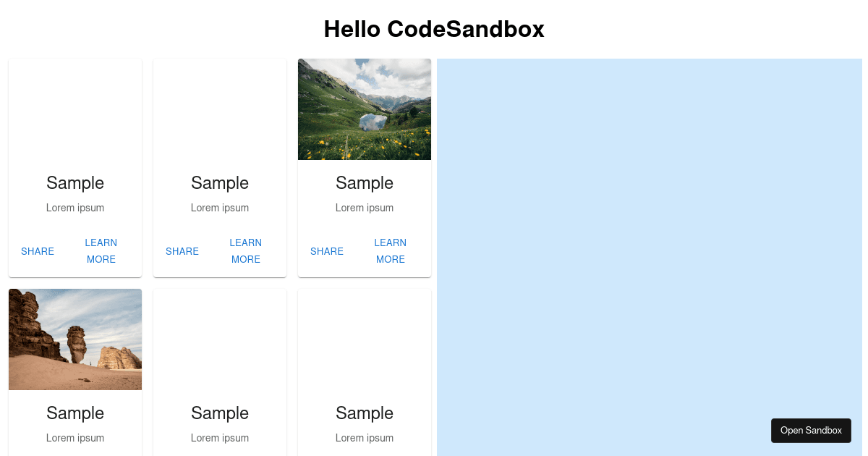
Task: Click LEARN MORE on the first blank card
Action: (x=101, y=251)
